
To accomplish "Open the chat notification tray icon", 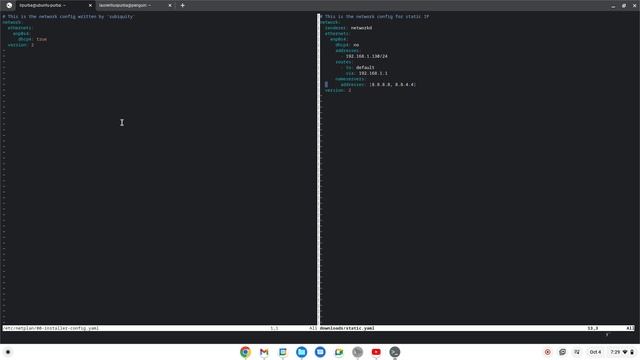I will 562,352.
